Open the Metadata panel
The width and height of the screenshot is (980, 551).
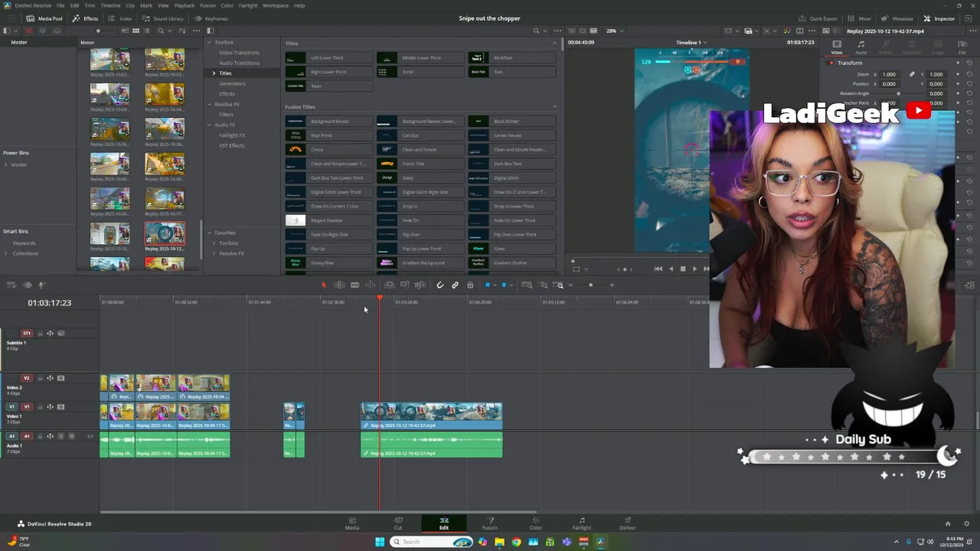pos(897,18)
